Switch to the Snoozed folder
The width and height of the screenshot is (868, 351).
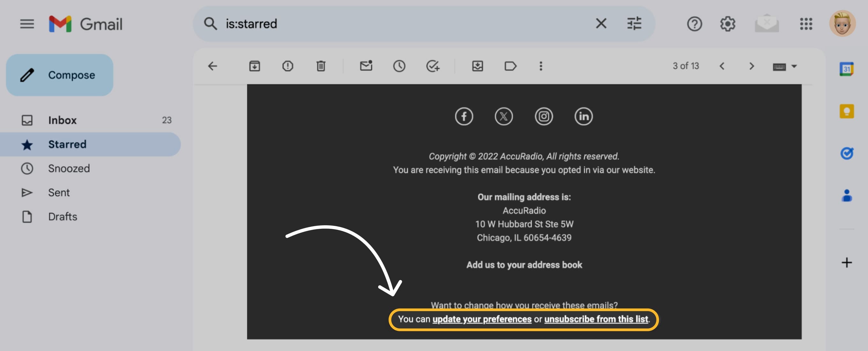point(69,168)
